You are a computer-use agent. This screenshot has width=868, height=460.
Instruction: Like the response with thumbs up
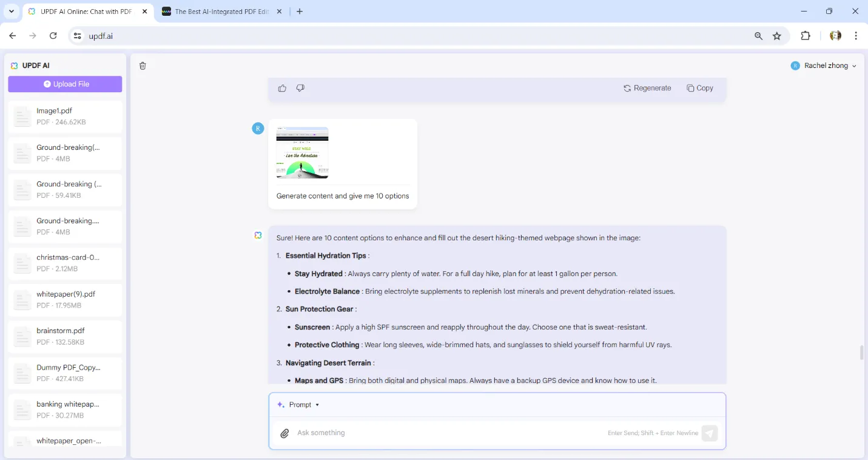click(282, 88)
